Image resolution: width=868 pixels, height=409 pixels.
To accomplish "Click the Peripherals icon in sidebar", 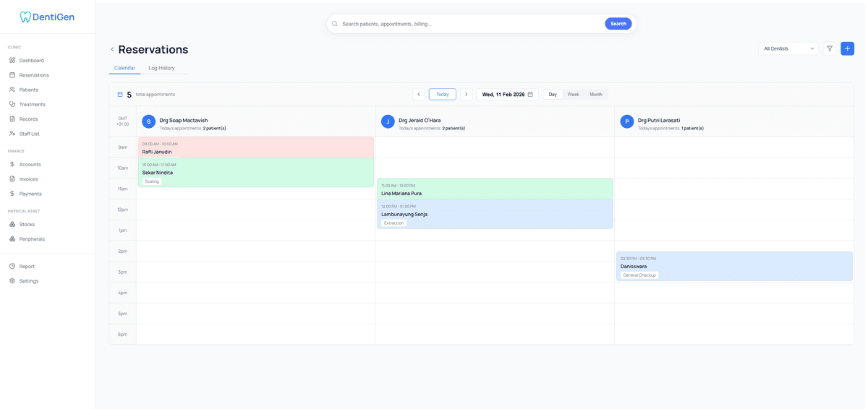I will pos(12,238).
